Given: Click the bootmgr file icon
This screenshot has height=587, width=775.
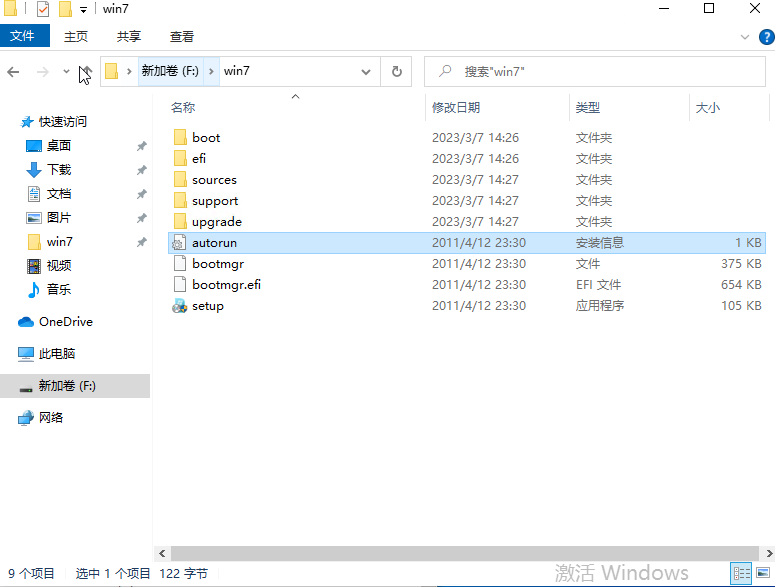Looking at the screenshot, I should [180, 264].
